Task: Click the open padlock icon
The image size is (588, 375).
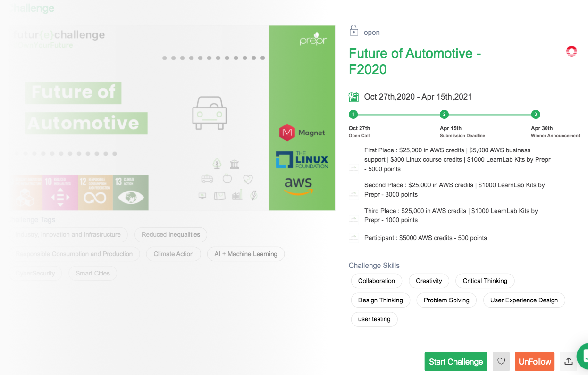Action: click(353, 31)
